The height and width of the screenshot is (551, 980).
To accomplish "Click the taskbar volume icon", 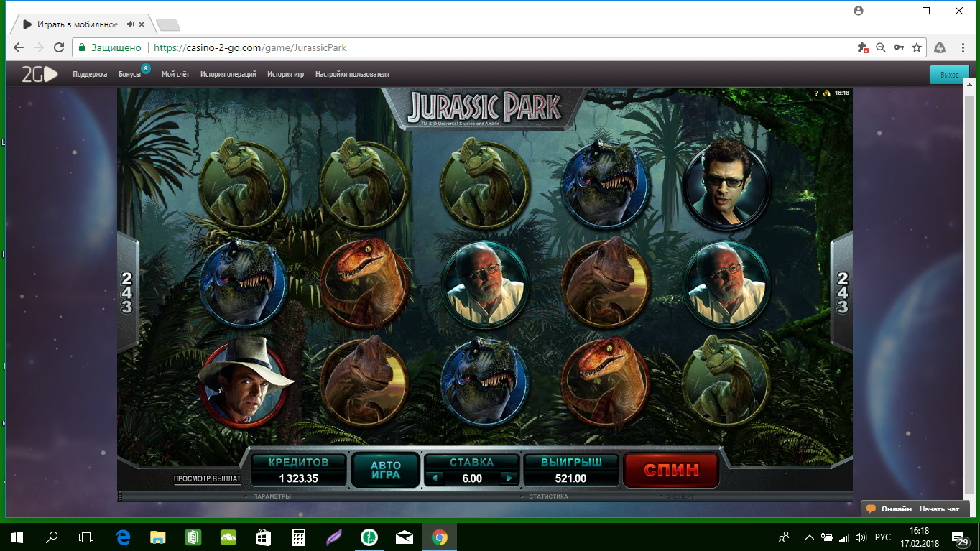I will [861, 537].
